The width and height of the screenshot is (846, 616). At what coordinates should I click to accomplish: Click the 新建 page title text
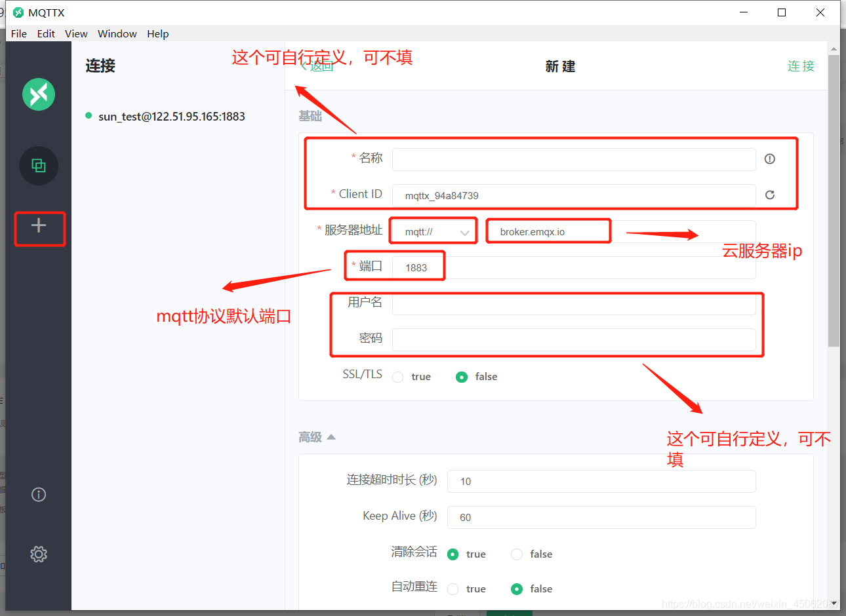pyautogui.click(x=560, y=66)
